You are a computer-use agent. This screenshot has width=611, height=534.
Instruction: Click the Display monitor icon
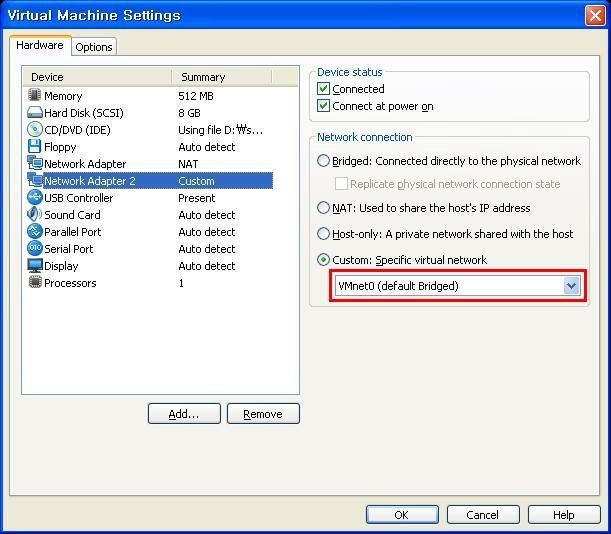tap(35, 265)
